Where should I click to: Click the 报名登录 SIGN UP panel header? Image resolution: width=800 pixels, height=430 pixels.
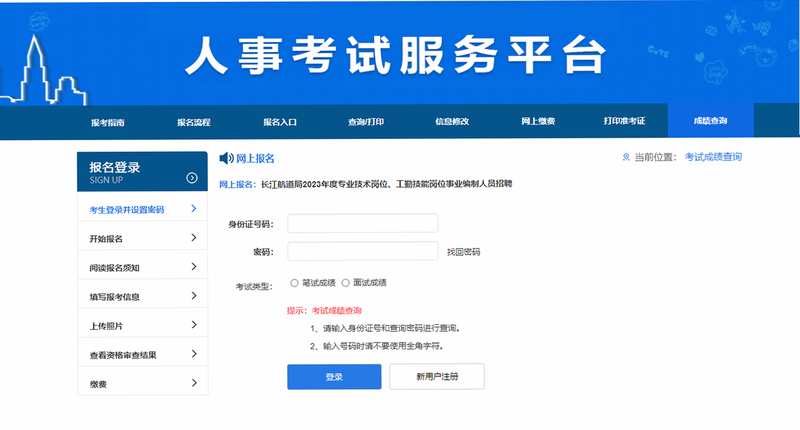point(142,172)
